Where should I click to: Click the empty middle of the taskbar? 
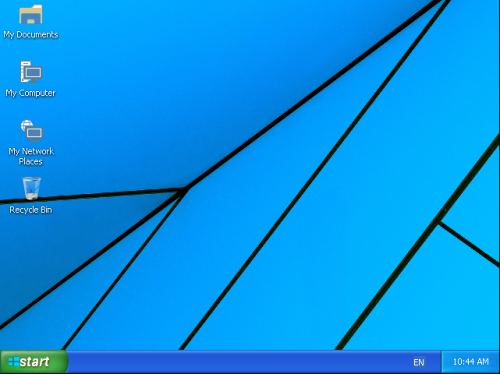[x=240, y=362]
